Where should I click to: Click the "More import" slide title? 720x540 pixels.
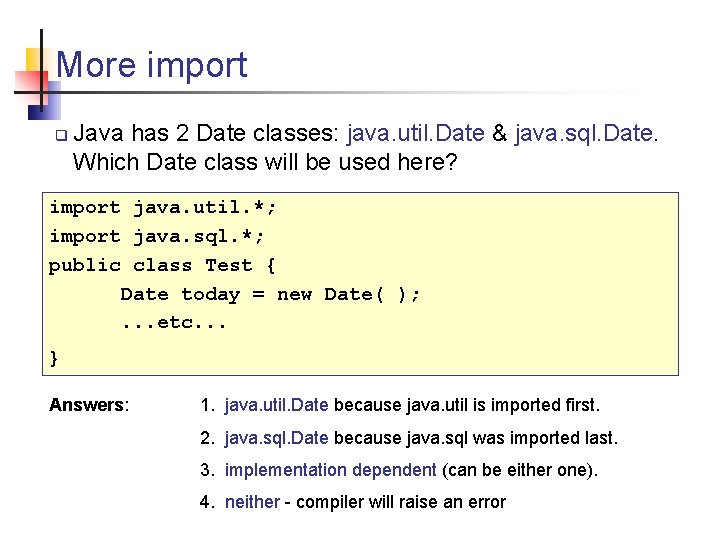[152, 65]
